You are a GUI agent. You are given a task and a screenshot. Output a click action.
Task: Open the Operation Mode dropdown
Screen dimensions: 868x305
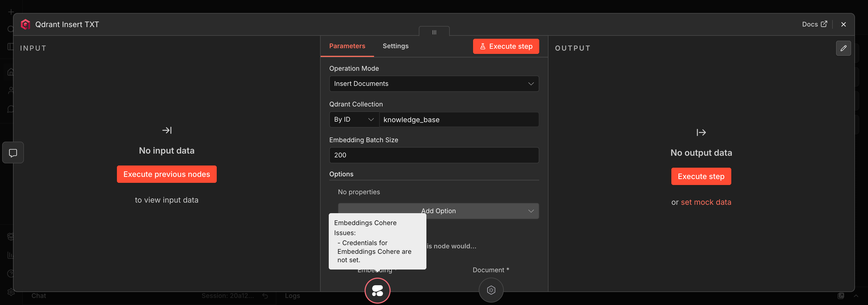pyautogui.click(x=434, y=83)
